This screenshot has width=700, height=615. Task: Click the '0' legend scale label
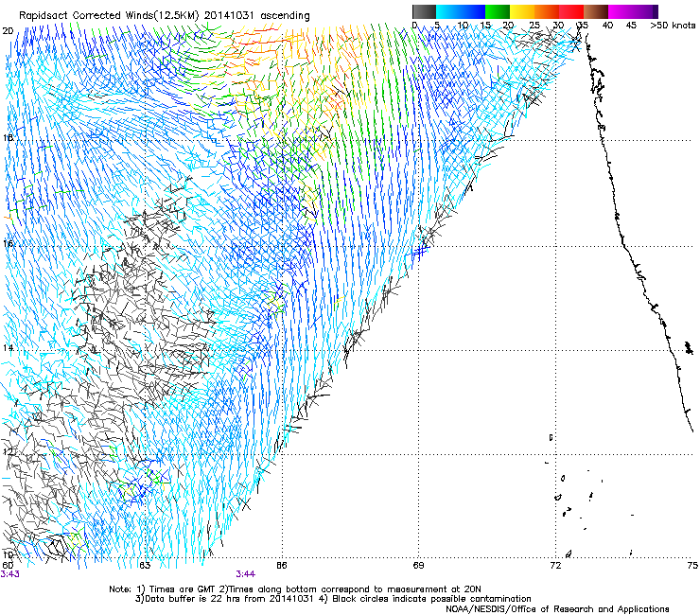pyautogui.click(x=414, y=25)
